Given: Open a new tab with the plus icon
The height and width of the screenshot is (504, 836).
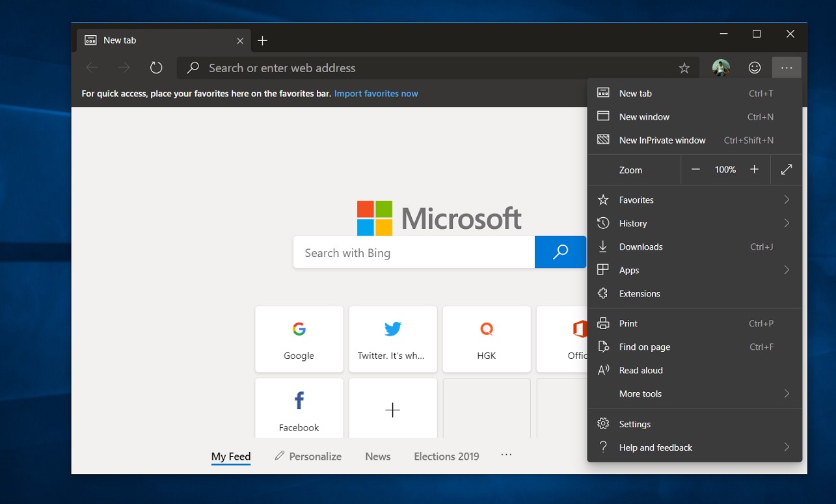Looking at the screenshot, I should (x=262, y=40).
